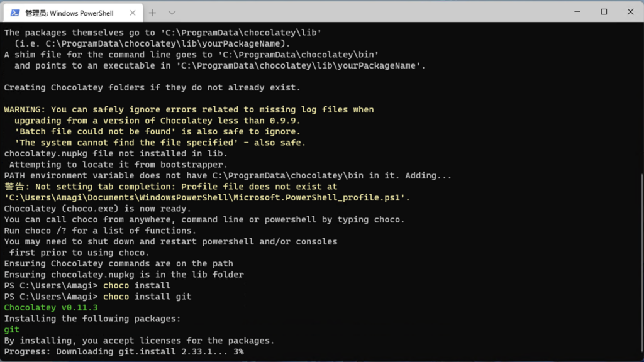Close the Windows PowerShell tab

click(132, 13)
